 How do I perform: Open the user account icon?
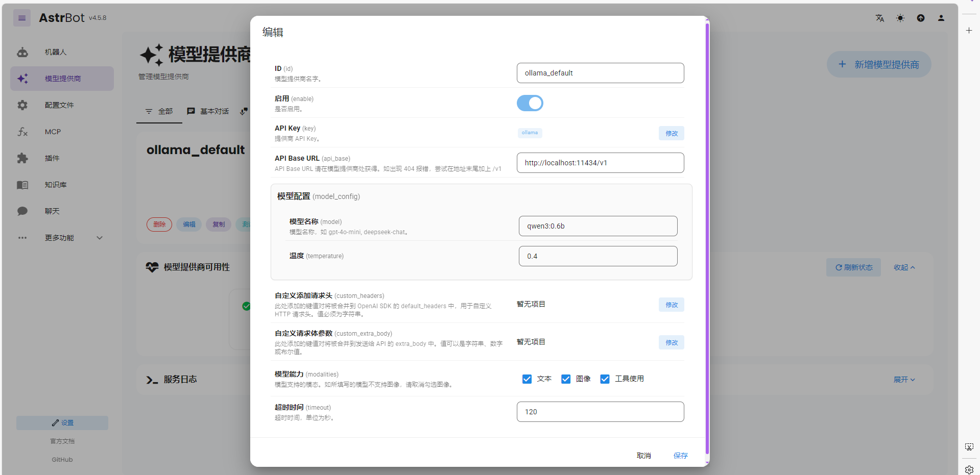(x=941, y=18)
